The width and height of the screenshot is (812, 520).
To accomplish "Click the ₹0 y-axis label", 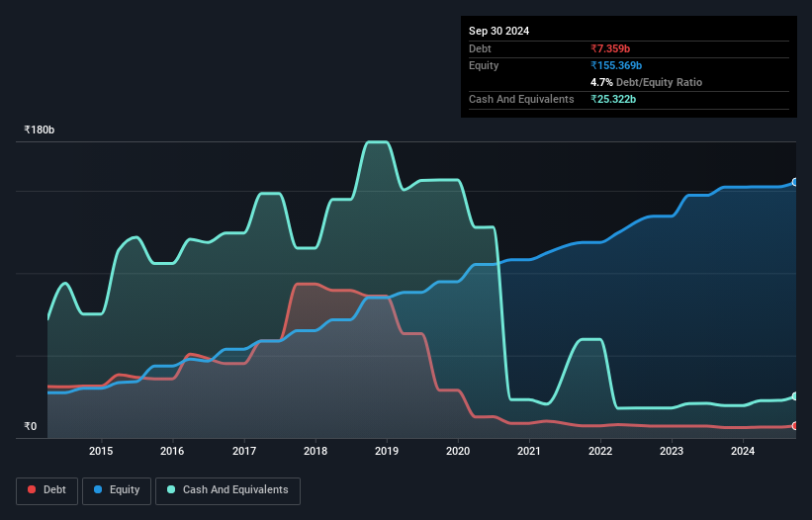I will (x=31, y=426).
